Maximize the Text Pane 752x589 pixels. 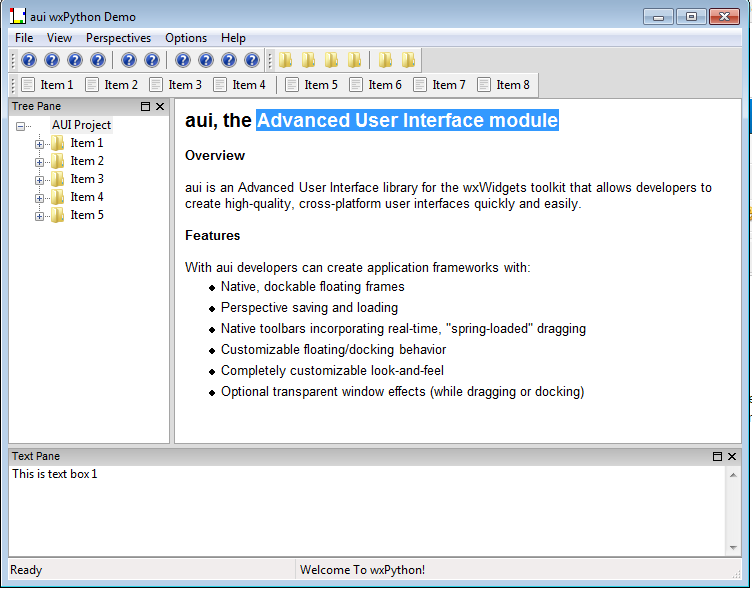click(717, 456)
